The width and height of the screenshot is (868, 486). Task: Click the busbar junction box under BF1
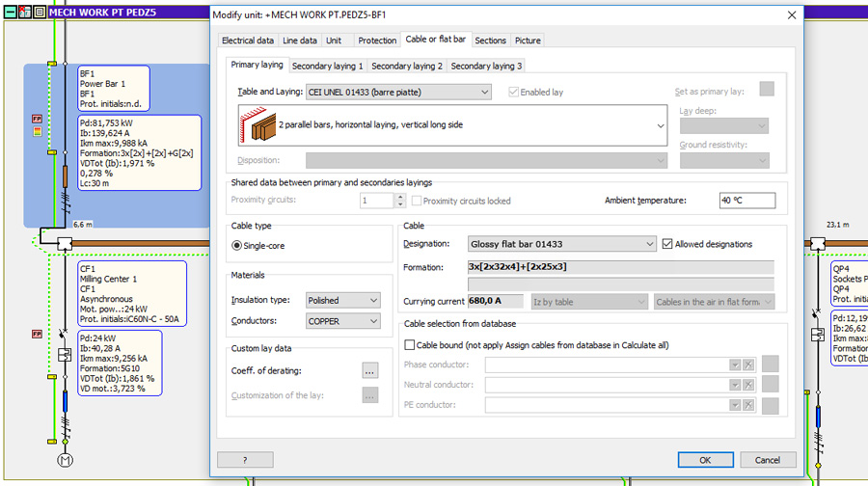tap(66, 243)
